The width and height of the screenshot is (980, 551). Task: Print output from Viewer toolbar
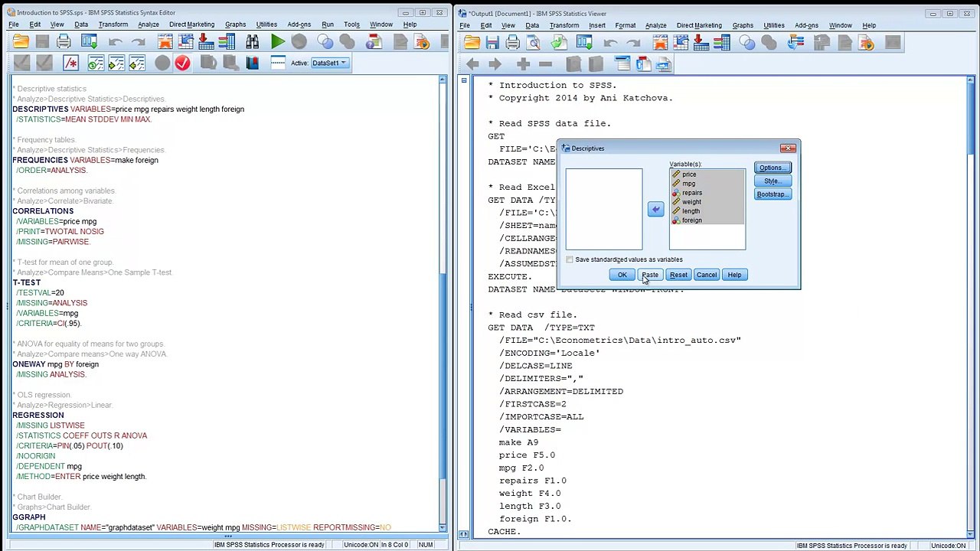pos(513,43)
